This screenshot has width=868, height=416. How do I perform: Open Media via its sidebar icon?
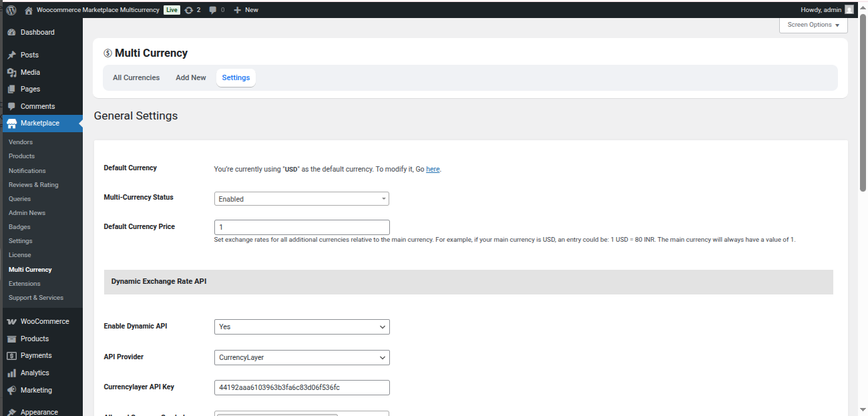(11, 72)
